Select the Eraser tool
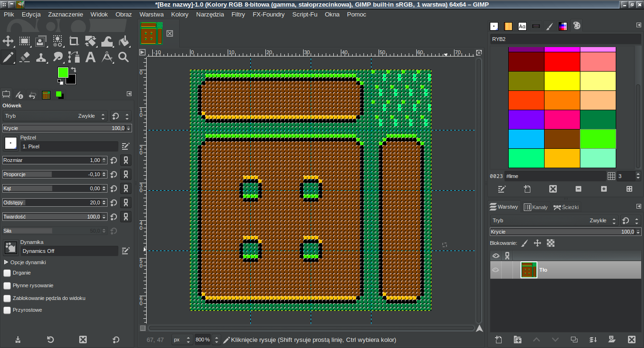 point(25,57)
